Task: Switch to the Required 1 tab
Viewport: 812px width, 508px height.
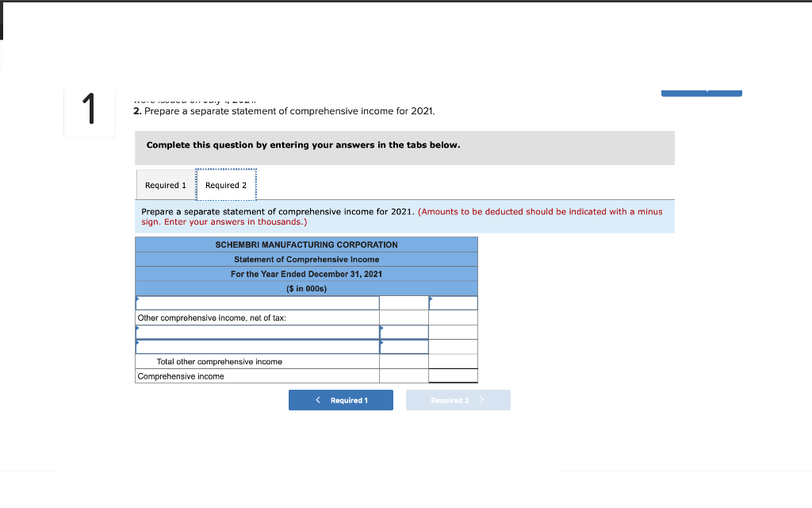Action: coord(166,185)
